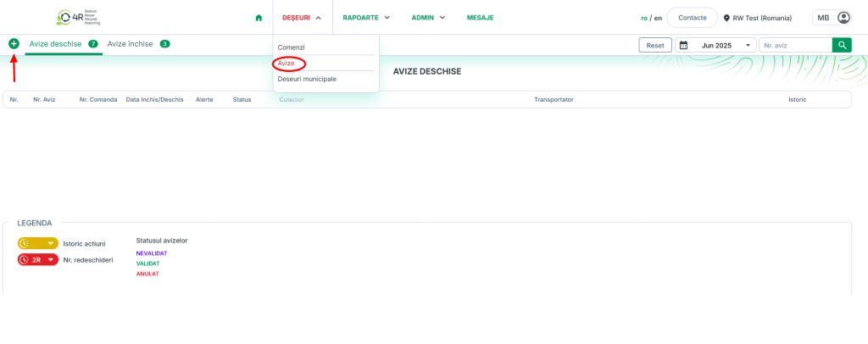Viewport: 868px width, 344px height.
Task: Click the red 2R redeschideri badge
Action: (x=38, y=260)
